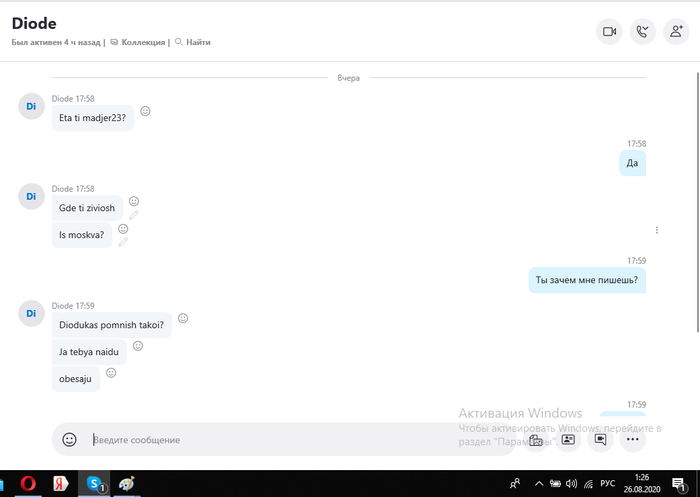The width and height of the screenshot is (700, 497).
Task: Click the Skype taskbar icon
Action: (94, 484)
